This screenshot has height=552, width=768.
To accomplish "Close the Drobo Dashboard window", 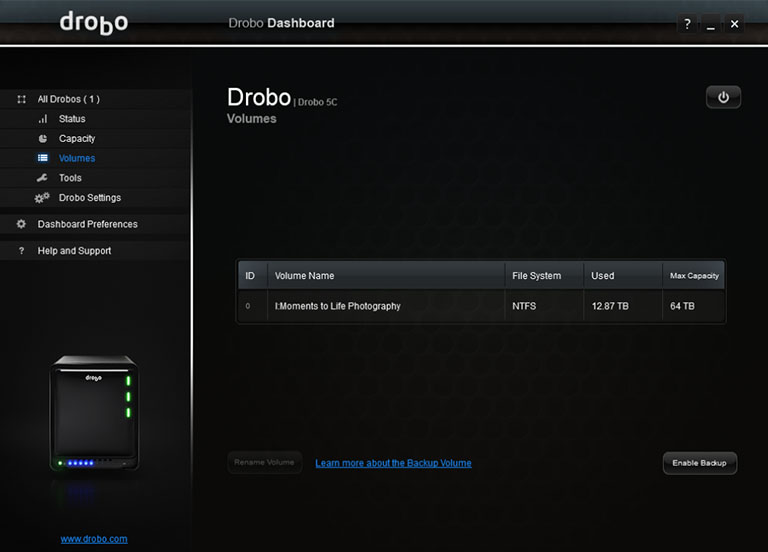I will point(734,24).
